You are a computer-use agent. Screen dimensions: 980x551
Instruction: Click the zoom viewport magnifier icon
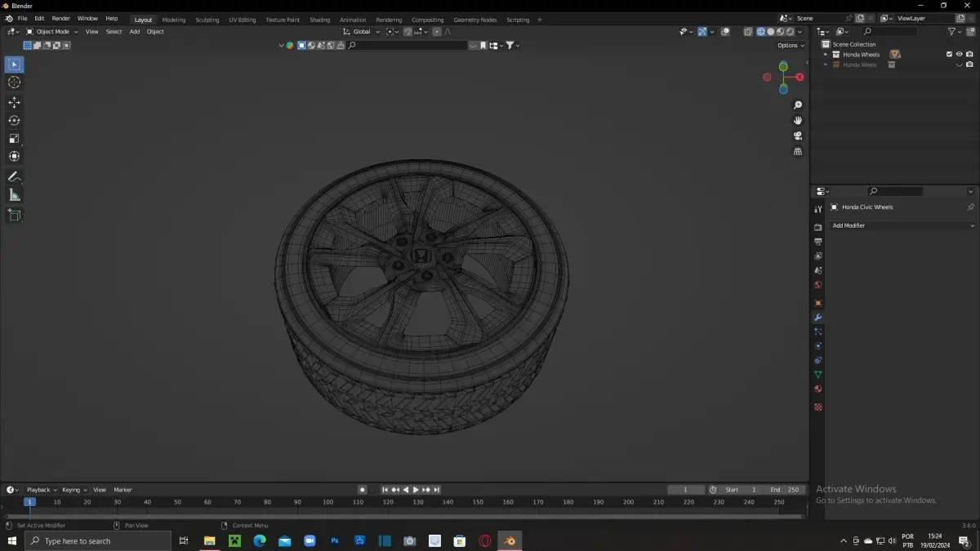[x=798, y=105]
